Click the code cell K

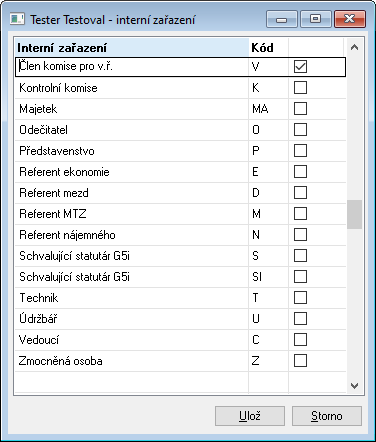(268, 88)
